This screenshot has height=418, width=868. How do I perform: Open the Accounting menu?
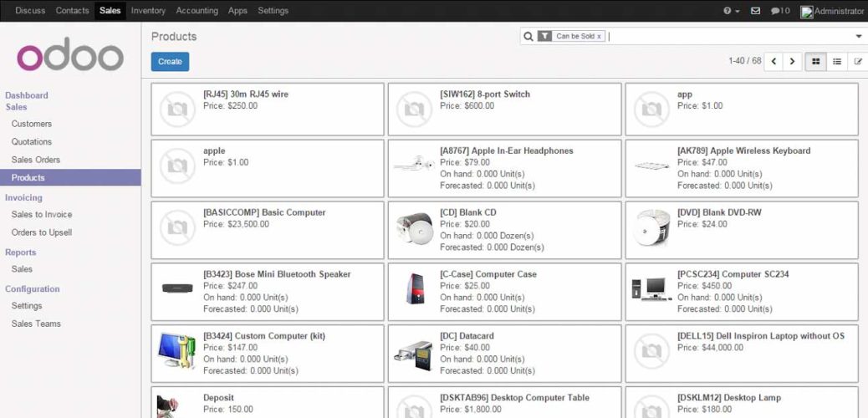tap(197, 11)
